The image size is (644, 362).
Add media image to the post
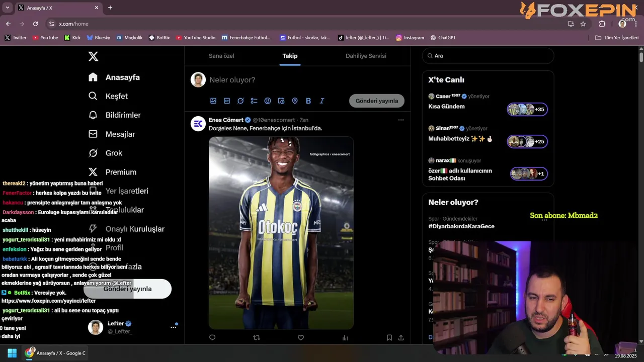coord(213,101)
